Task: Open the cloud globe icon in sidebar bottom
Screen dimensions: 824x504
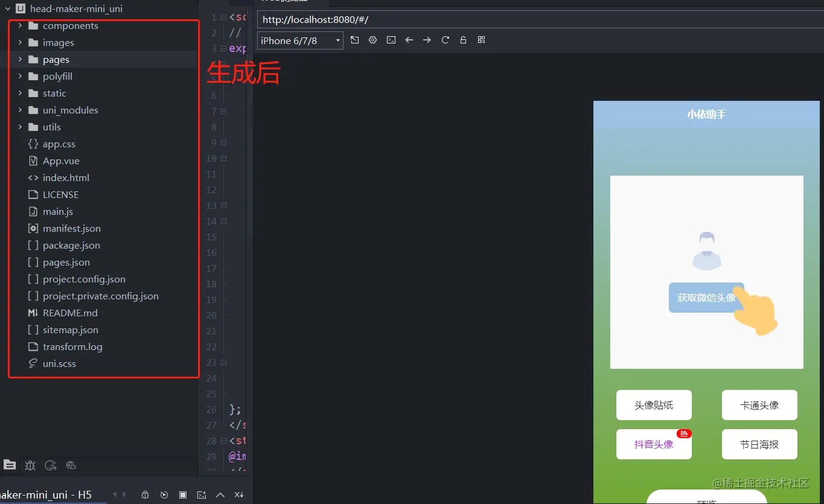Action: [x=71, y=465]
